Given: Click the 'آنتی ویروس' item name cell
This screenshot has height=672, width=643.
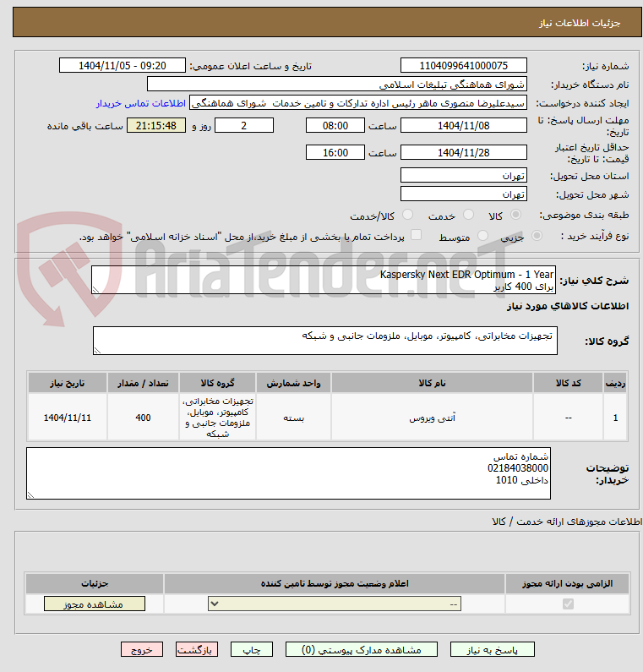Looking at the screenshot, I should point(432,418).
